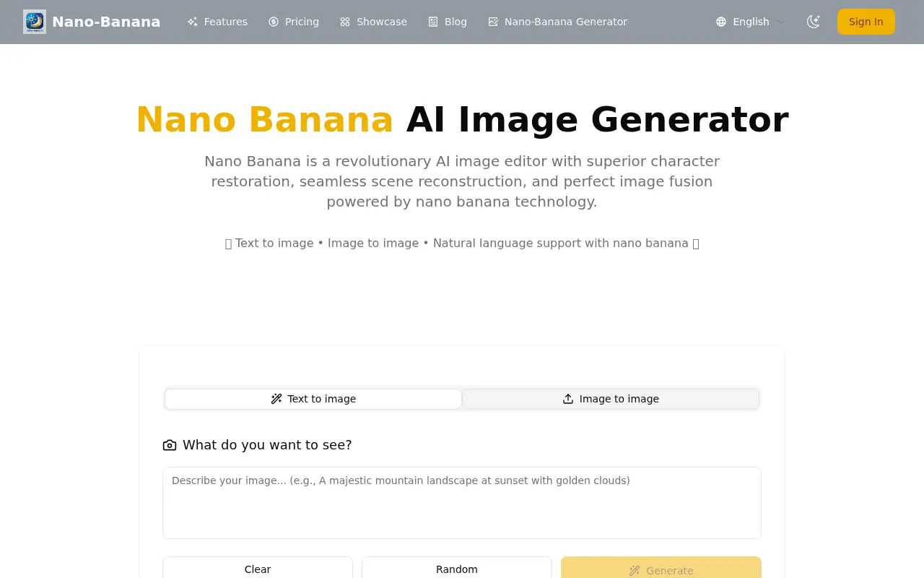Click the upload icon on Image to image
The height and width of the screenshot is (578, 924).
(x=568, y=399)
